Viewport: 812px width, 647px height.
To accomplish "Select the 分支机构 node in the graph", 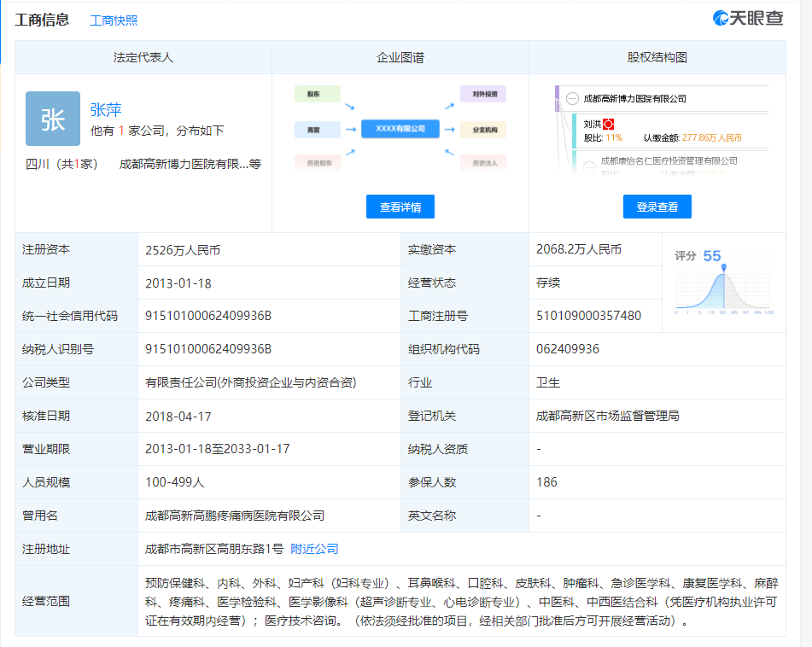I will point(483,130).
